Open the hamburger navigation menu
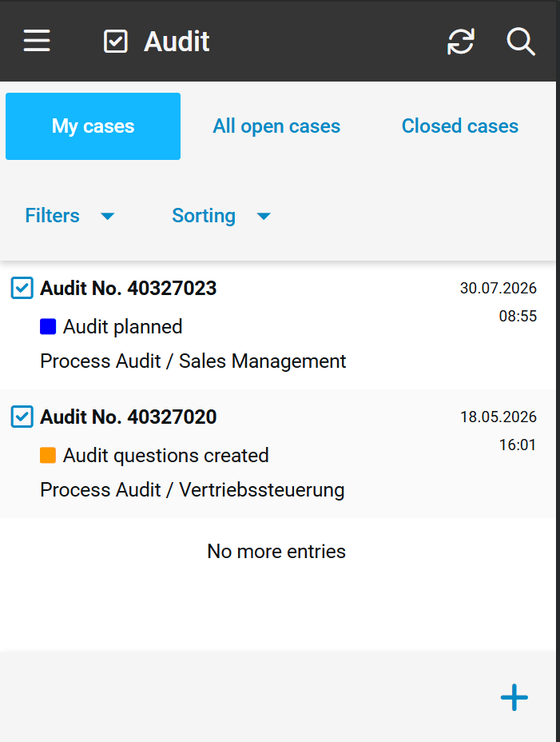This screenshot has width=560, height=742. [37, 41]
